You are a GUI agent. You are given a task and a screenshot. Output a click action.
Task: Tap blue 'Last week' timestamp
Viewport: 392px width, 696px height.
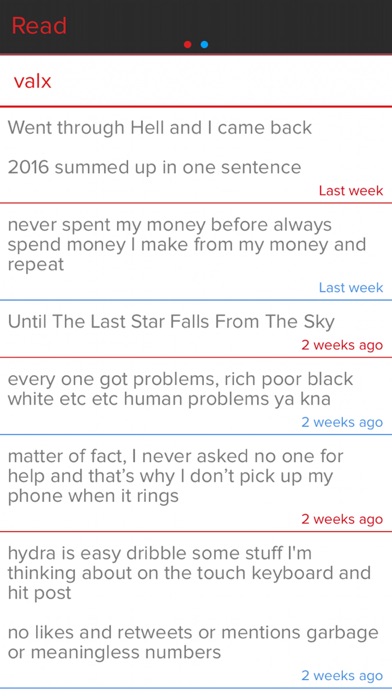point(351,288)
